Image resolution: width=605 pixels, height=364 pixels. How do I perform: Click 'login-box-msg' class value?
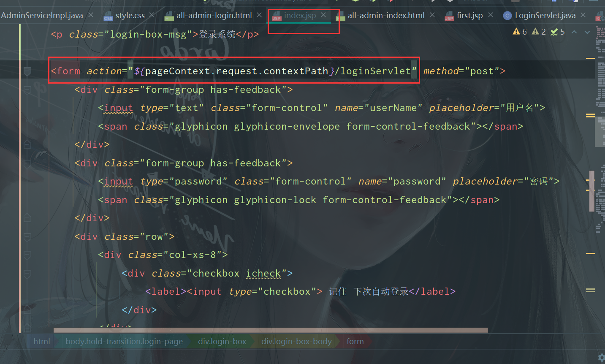pyautogui.click(x=148, y=35)
